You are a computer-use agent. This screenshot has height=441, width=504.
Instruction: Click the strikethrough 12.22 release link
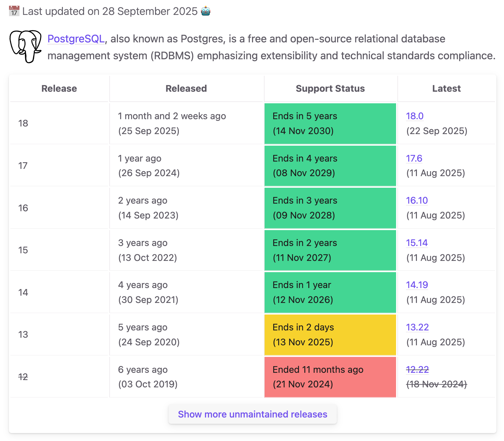point(417,370)
